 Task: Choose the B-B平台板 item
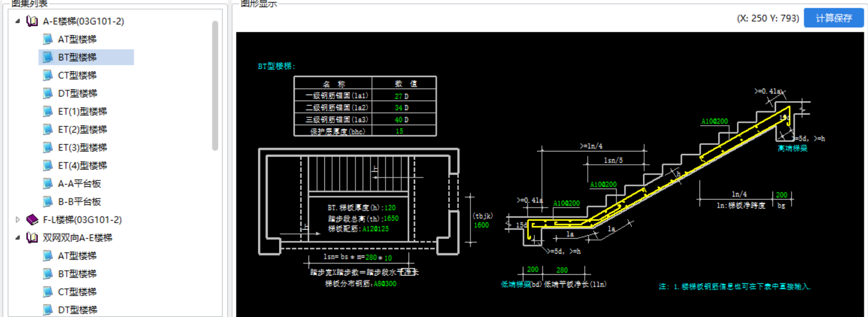79,202
